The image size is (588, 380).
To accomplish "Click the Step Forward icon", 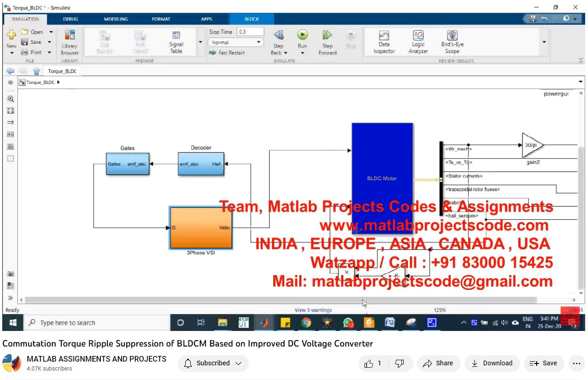I will [x=327, y=36].
